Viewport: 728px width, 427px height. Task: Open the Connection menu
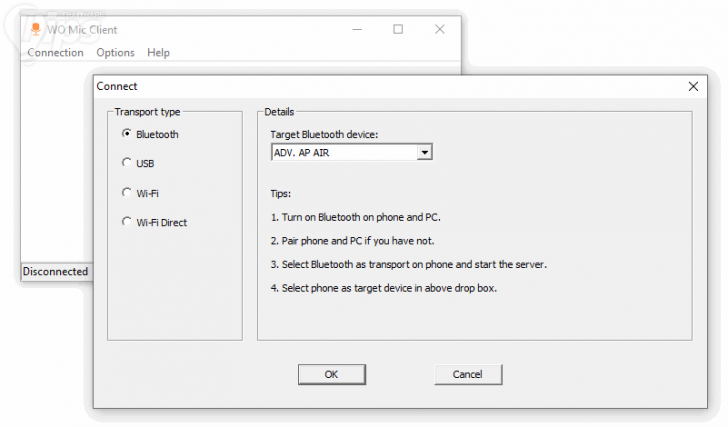[55, 52]
